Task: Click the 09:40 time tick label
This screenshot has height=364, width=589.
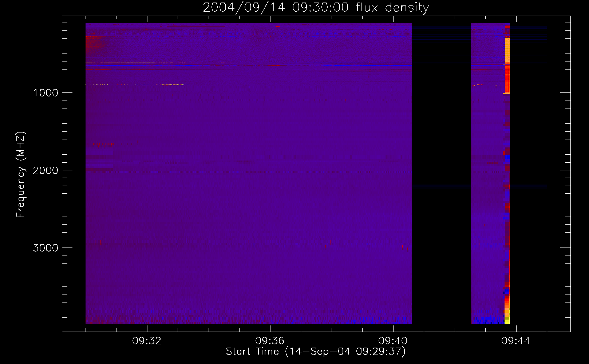Action: point(393,341)
